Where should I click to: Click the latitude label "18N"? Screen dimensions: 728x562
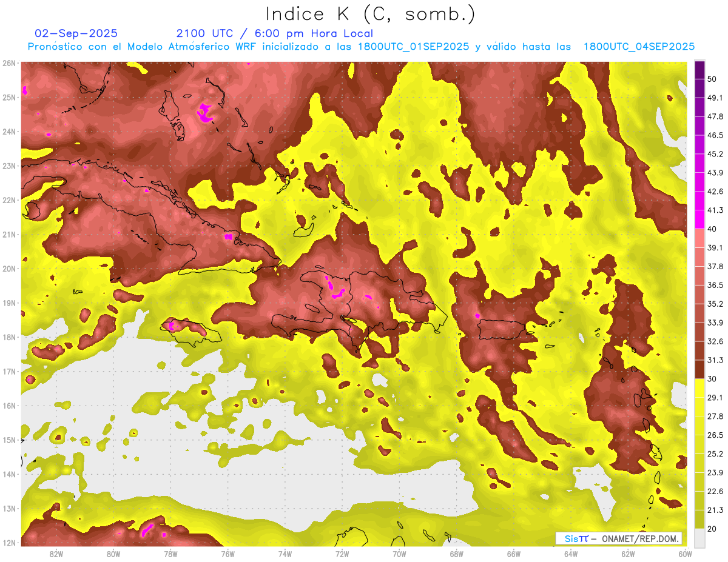pyautogui.click(x=9, y=337)
